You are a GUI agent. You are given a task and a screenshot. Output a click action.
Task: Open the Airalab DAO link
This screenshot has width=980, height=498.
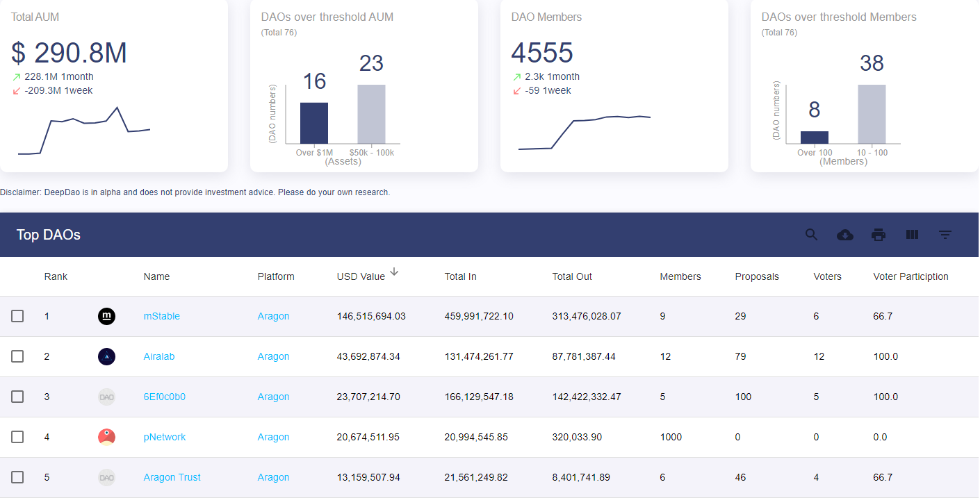pos(159,357)
